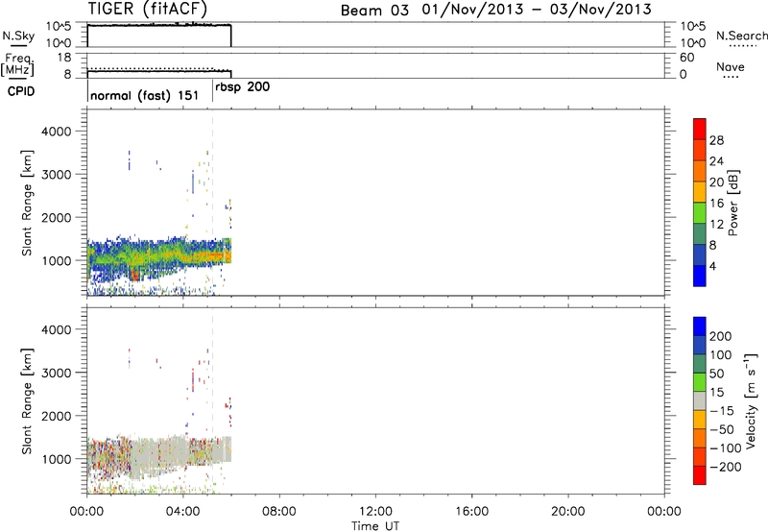Screen dimensions: 768x532
Task: Click the 28 tick label on the Power colorbar
Action: pyautogui.click(x=716, y=140)
